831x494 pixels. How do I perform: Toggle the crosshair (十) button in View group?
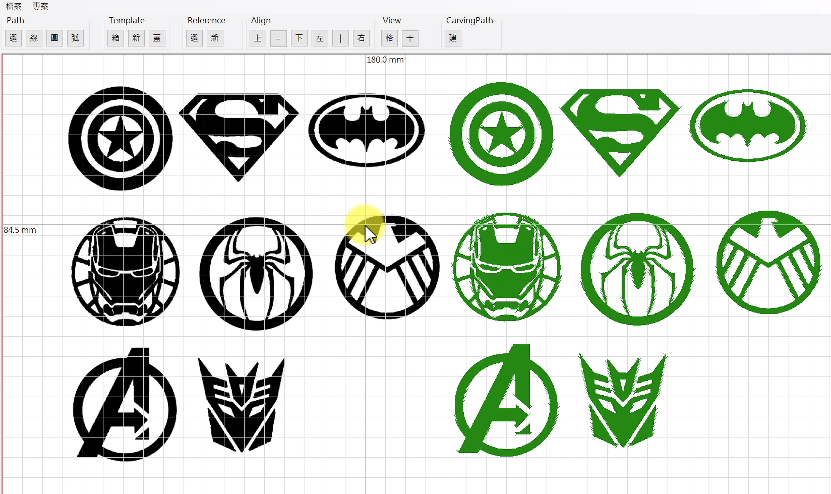click(410, 38)
